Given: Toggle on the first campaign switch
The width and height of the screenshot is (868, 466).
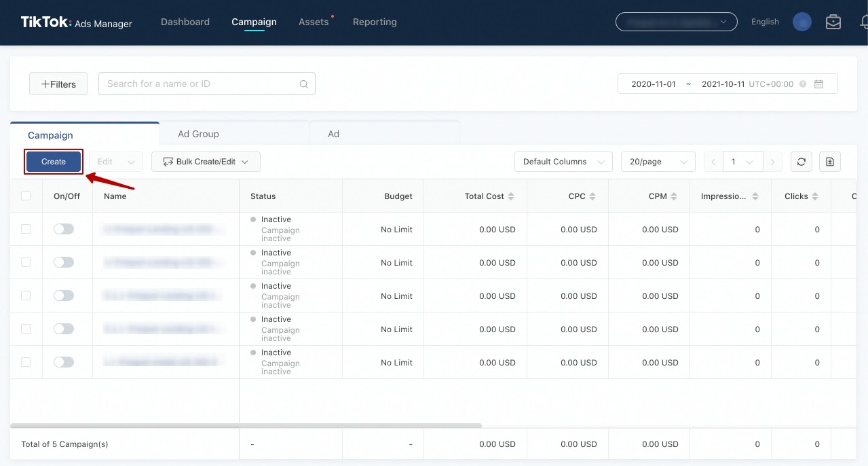Looking at the screenshot, I should 64,230.
